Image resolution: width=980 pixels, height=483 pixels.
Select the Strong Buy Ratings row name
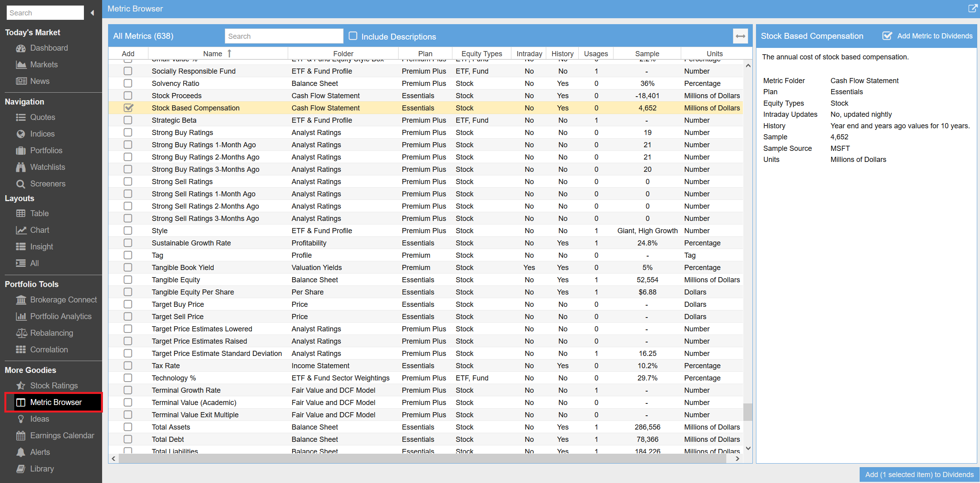click(x=182, y=132)
